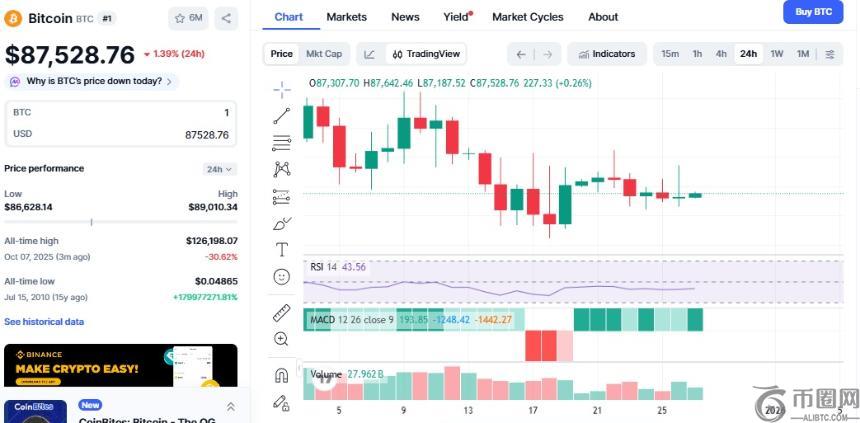
Task: Expand the Indicators menu
Action: tap(607, 54)
